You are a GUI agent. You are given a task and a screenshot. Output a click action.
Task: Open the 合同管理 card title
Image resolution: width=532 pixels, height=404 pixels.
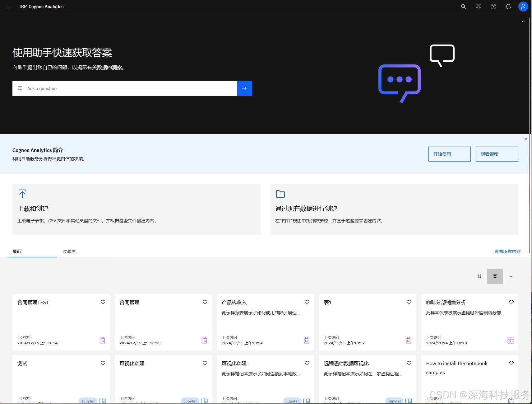click(129, 303)
